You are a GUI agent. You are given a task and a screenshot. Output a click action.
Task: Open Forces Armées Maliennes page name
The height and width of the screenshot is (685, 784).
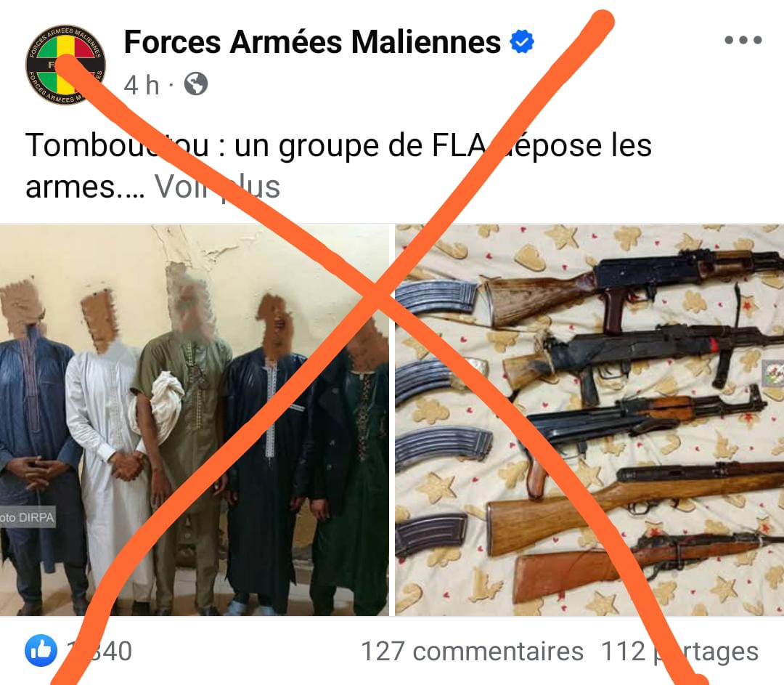click(x=312, y=41)
